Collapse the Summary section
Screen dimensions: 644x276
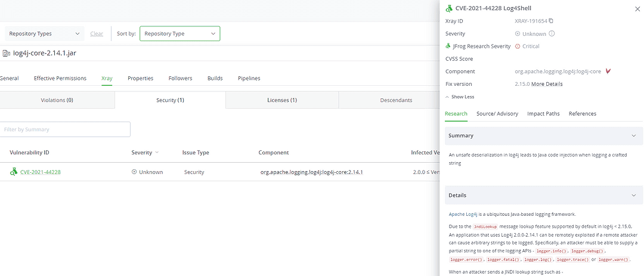coord(633,136)
